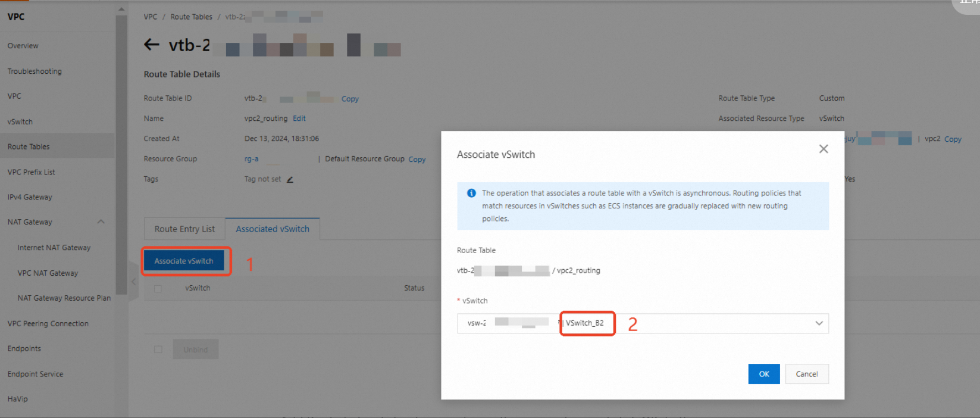Open the rg-a resource group link
This screenshot has width=980, height=418.
click(x=251, y=159)
